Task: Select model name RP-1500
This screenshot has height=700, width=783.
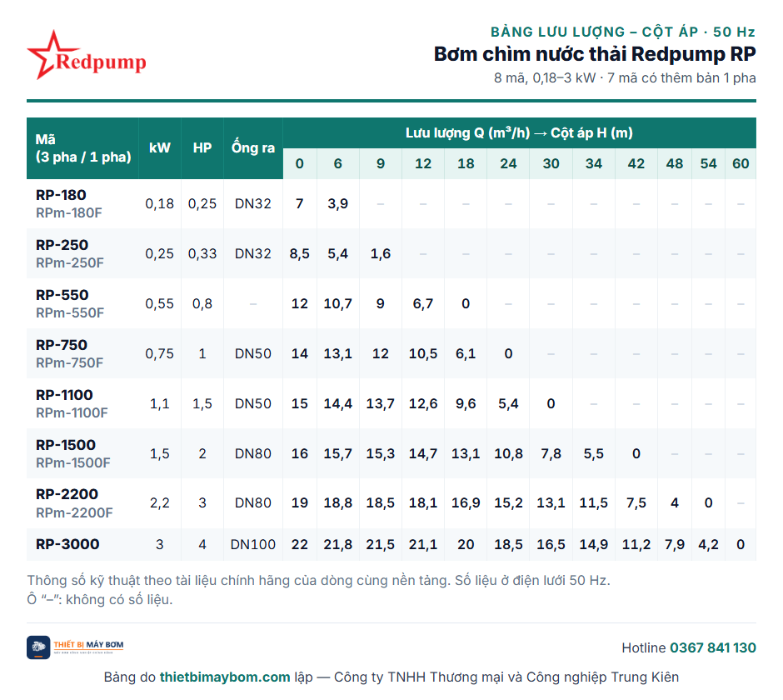Action: tap(66, 445)
